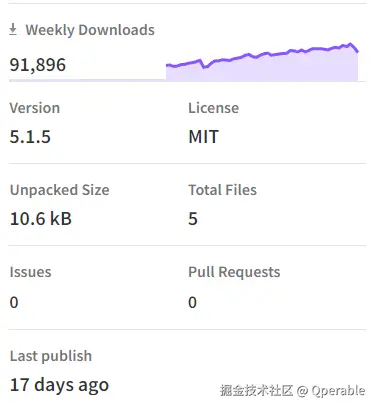Open the Pull Requests count 0
376x409 pixels.
click(193, 302)
